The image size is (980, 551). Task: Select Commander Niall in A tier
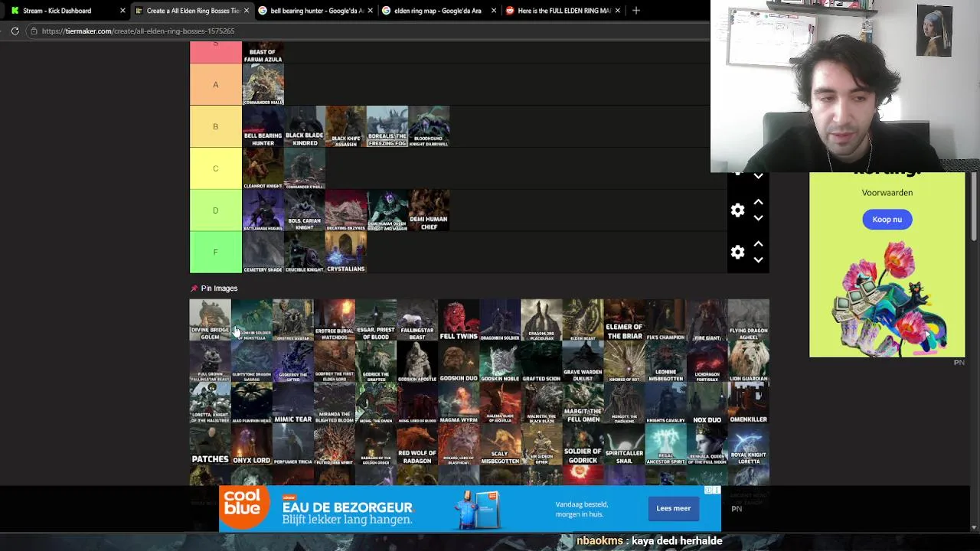click(263, 84)
